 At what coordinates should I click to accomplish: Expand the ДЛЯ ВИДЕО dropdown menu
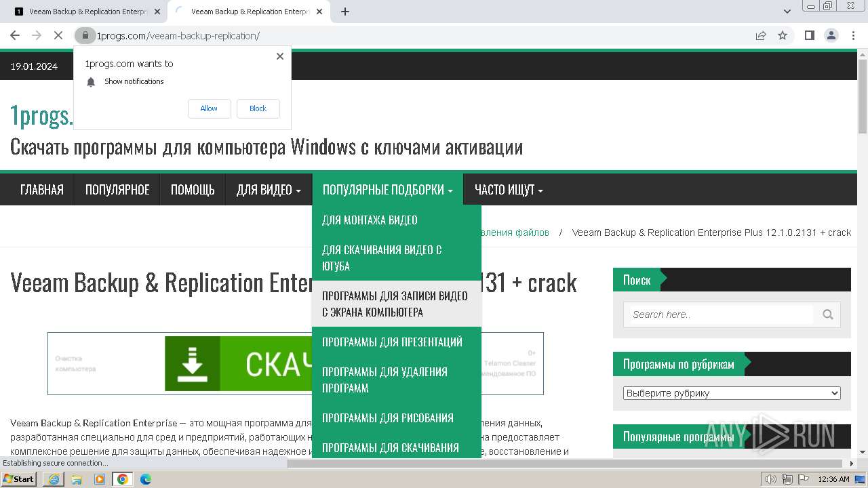coord(269,190)
